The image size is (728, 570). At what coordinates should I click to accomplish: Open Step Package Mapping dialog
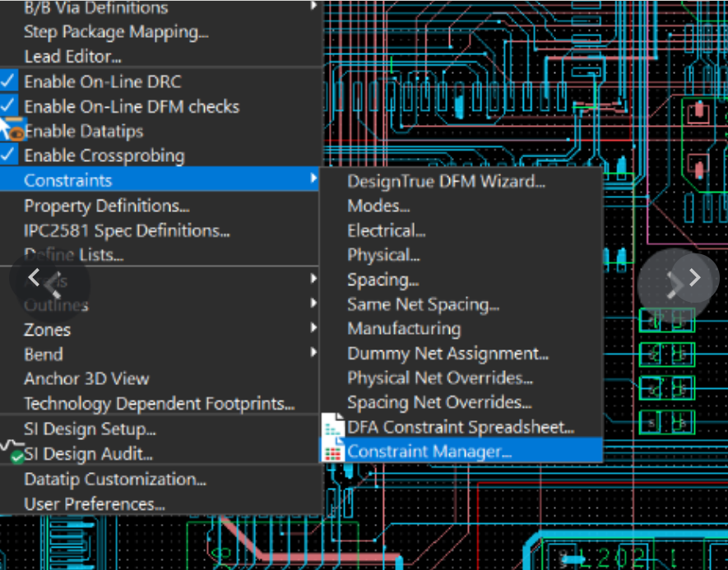tap(116, 32)
